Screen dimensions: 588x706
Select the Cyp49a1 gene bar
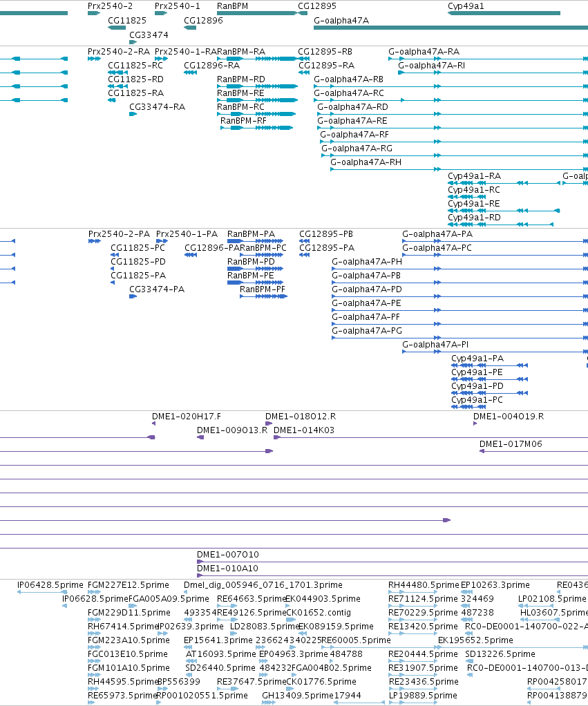504,13
